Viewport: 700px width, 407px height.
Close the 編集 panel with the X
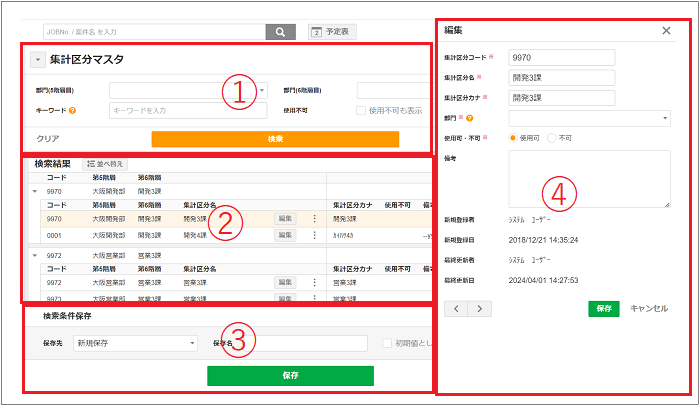666,31
